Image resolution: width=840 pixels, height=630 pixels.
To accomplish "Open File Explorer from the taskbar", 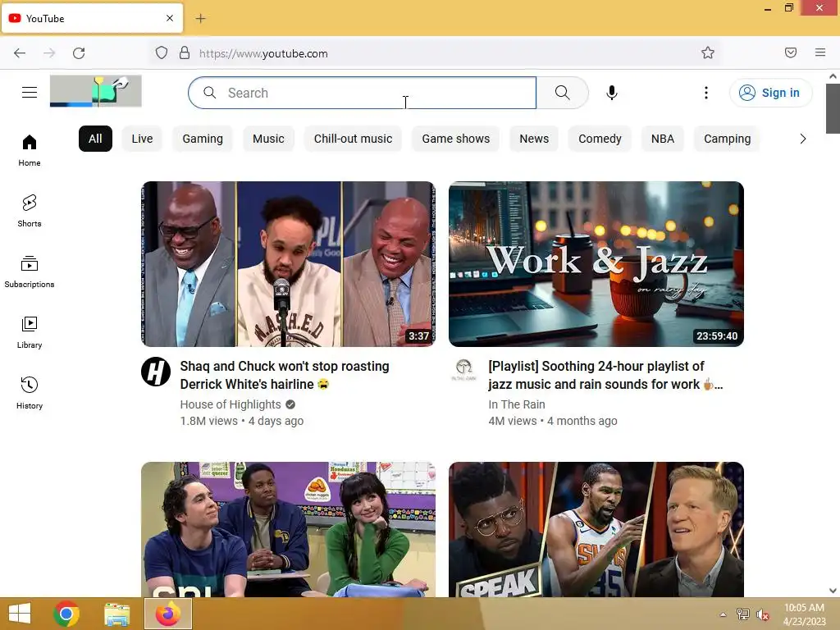I will point(116,614).
